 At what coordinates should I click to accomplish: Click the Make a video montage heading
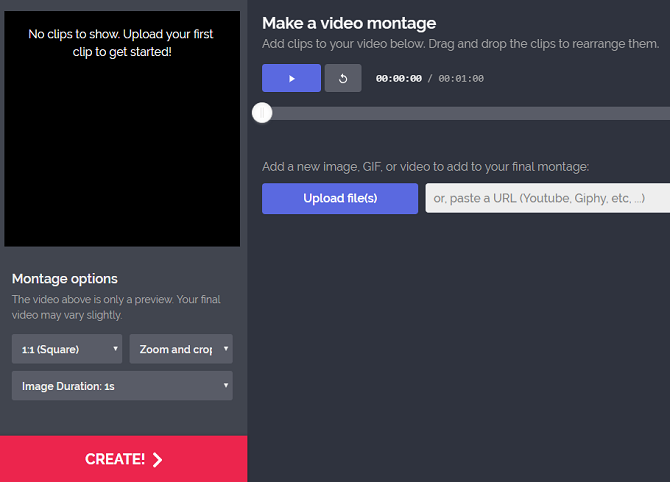[x=348, y=23]
